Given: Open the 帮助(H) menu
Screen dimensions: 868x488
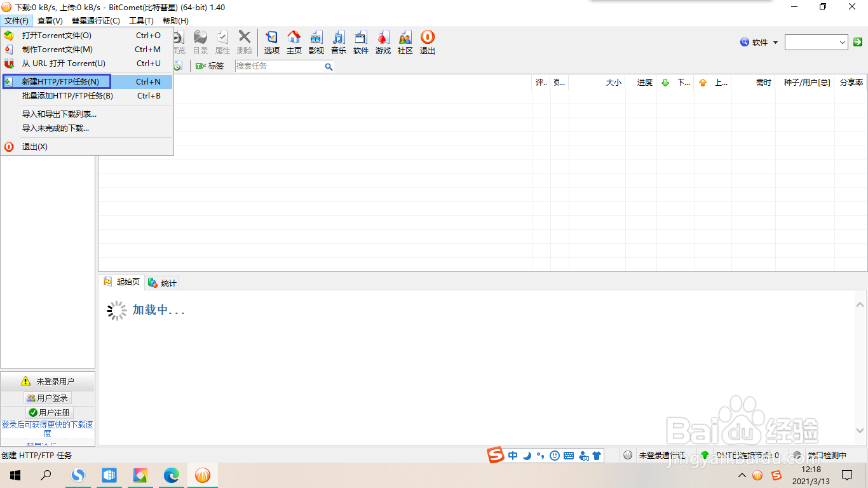Looking at the screenshot, I should (x=175, y=21).
